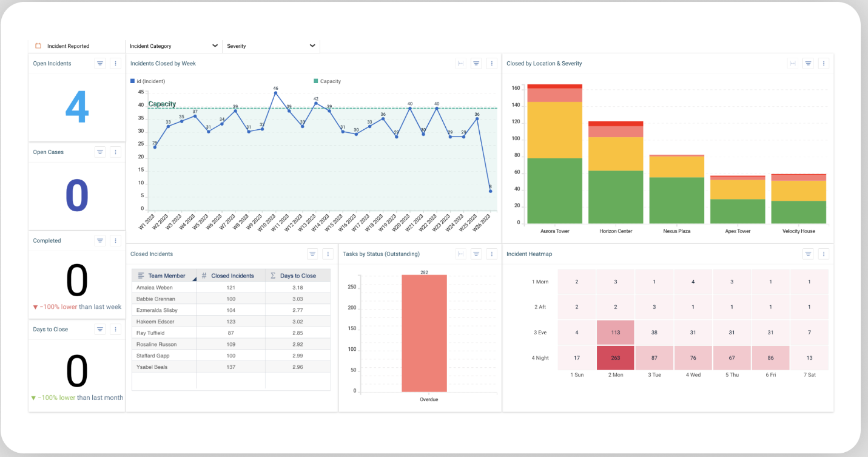More options on Tasks by Status panel
The width and height of the screenshot is (868, 457).
tap(491, 254)
